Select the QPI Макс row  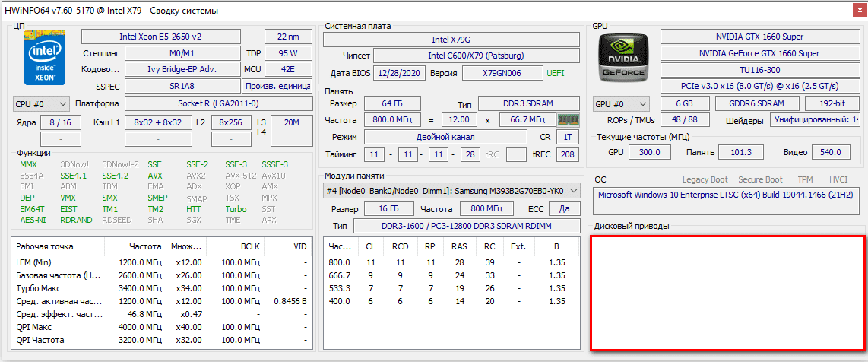(x=160, y=327)
